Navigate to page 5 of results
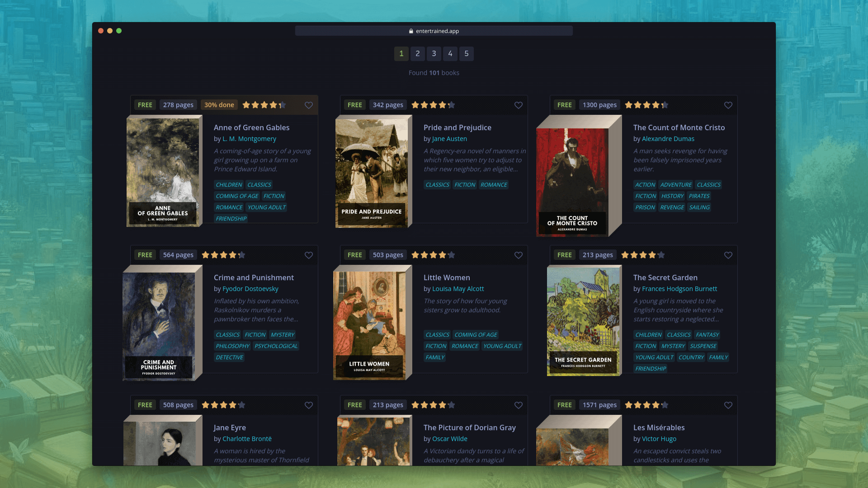 [467, 54]
